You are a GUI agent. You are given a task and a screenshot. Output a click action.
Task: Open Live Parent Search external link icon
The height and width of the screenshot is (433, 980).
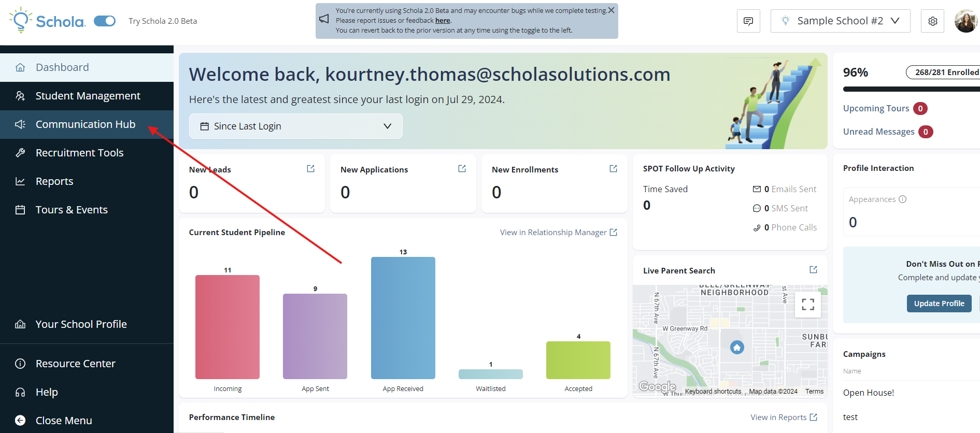tap(814, 270)
